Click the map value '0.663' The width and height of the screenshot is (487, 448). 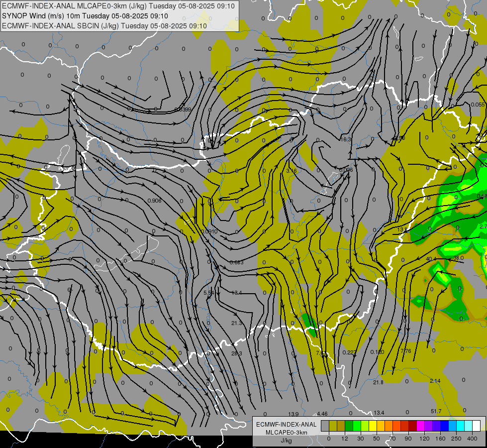237,262
